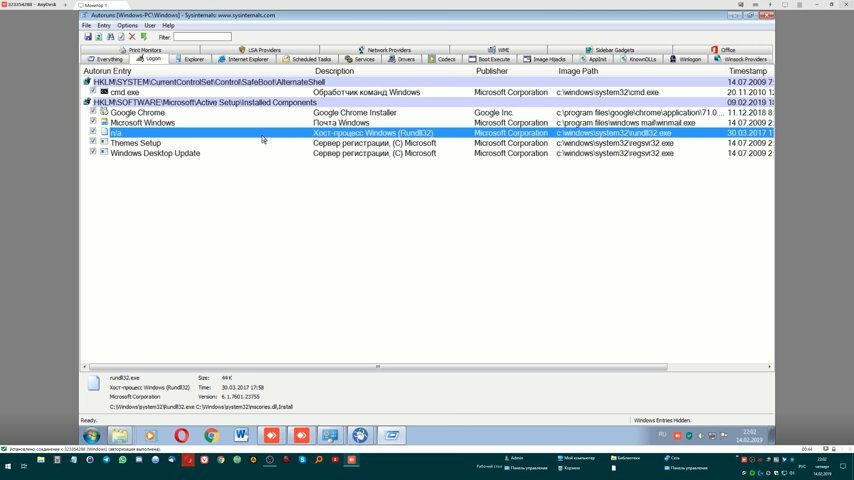
Task: Switch to the WMI tab
Action: [498, 50]
